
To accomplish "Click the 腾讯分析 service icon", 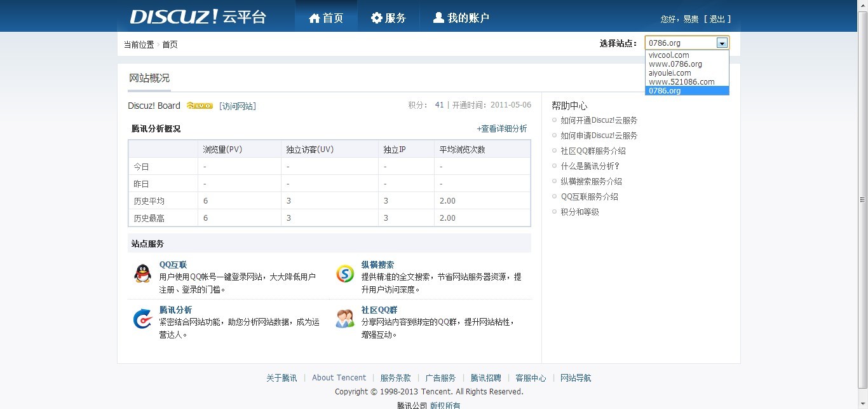I will point(143,319).
